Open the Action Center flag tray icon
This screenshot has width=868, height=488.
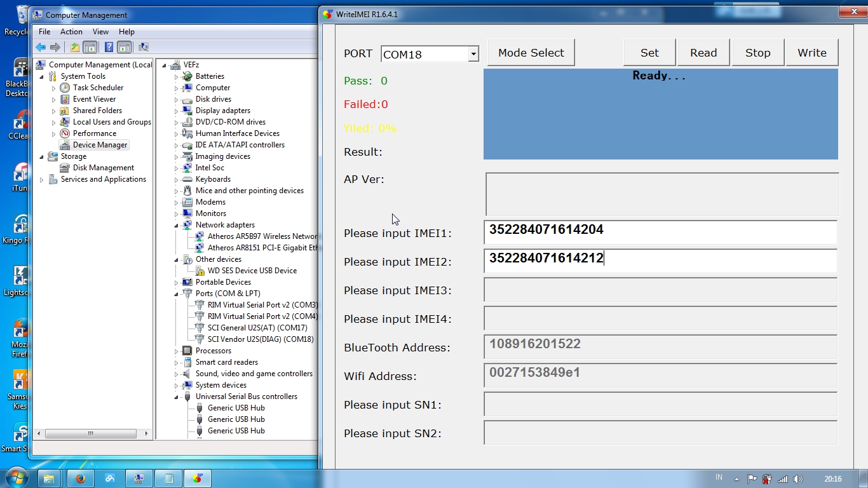(x=752, y=479)
